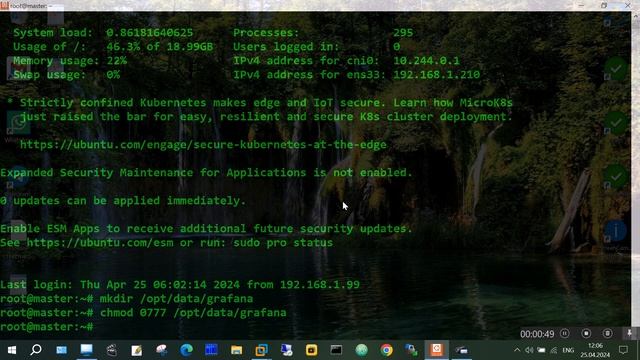Show hidden tray icons chevron
The height and width of the screenshot is (360, 640).
517,350
